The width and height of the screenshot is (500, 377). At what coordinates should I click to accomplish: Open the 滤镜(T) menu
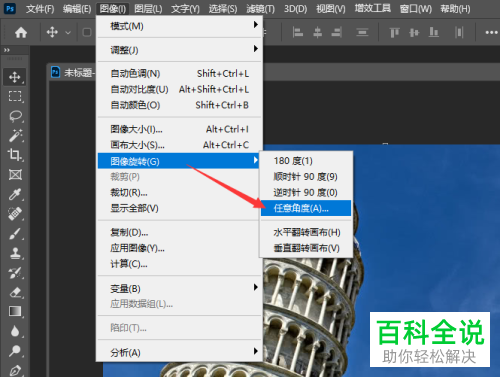pos(260,9)
